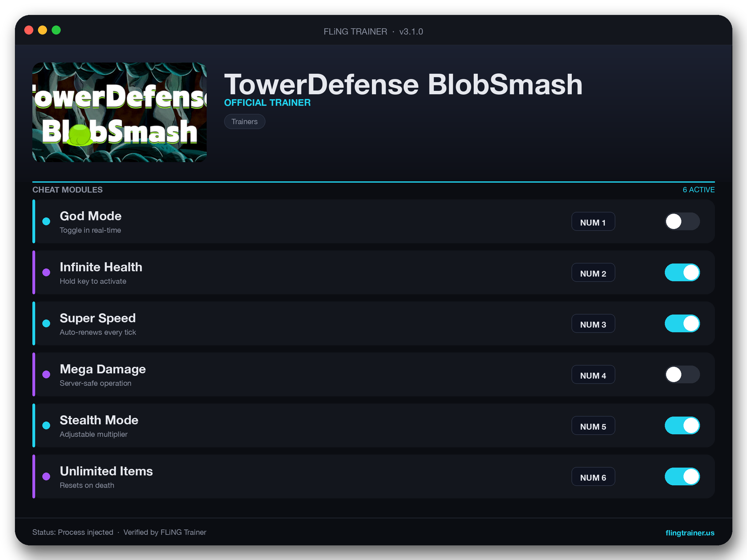
Task: Click the FLiNG TRAINER v3.1.0 window title
Action: pyautogui.click(x=373, y=31)
